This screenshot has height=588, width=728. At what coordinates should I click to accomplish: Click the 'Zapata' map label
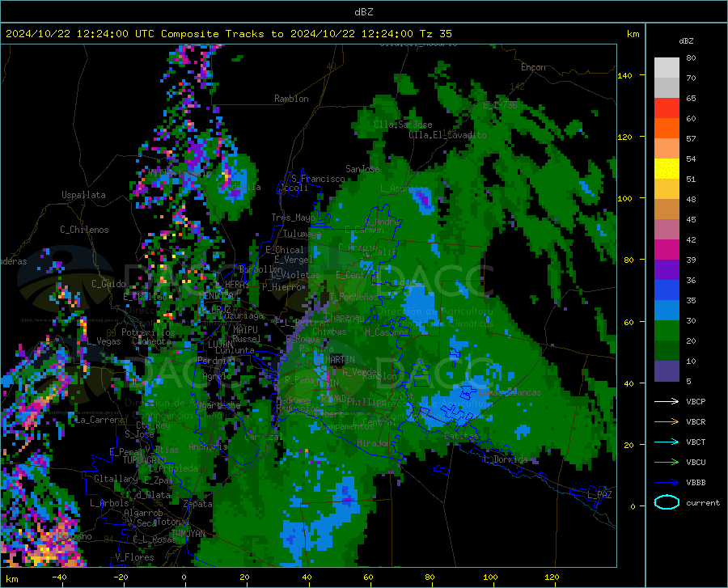[x=198, y=504]
